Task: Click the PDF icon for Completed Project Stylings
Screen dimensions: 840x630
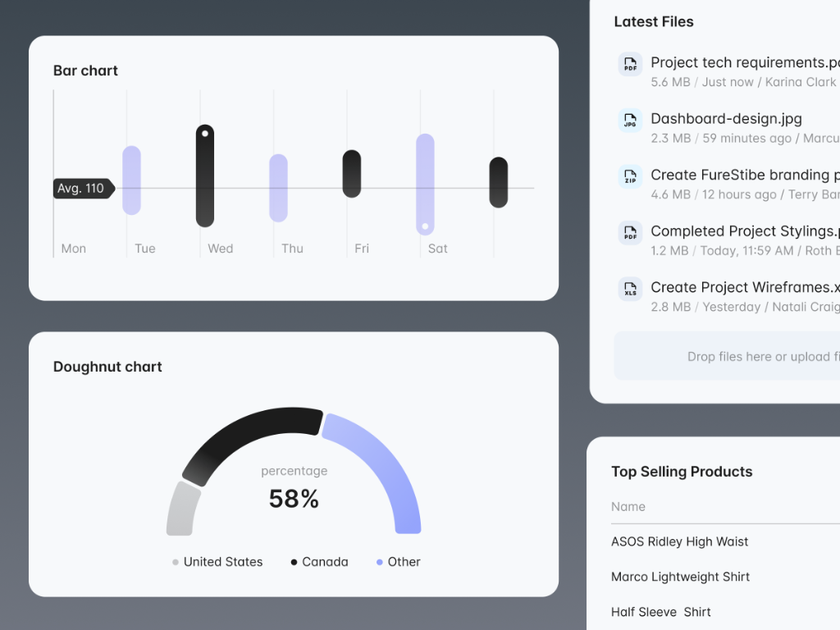Action: pos(630,233)
